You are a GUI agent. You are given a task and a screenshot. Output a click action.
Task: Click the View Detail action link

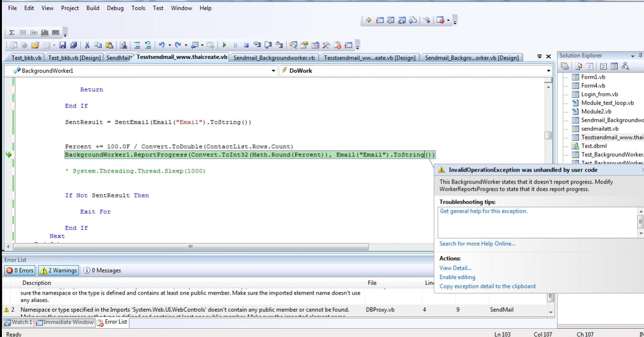pos(455,268)
